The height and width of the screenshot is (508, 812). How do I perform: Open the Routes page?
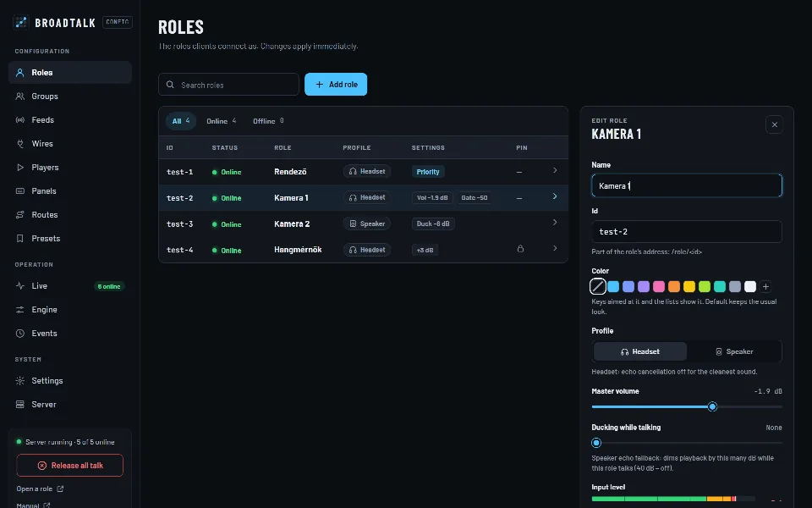tap(70, 214)
